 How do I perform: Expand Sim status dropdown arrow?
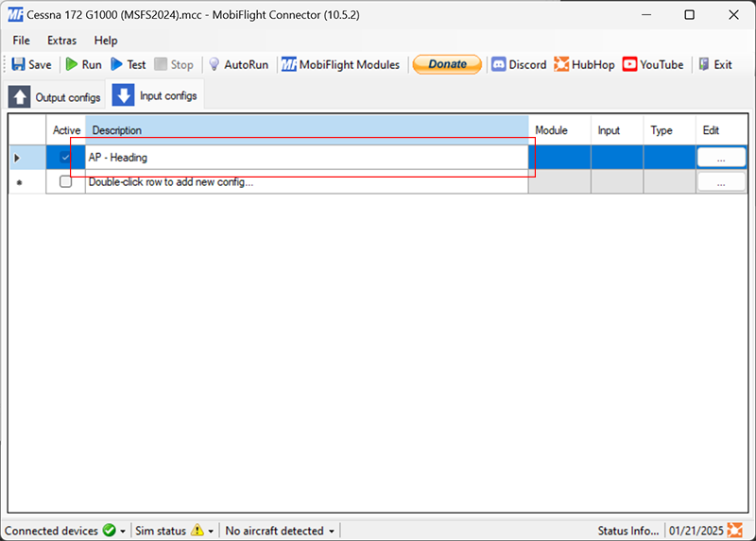point(211,532)
